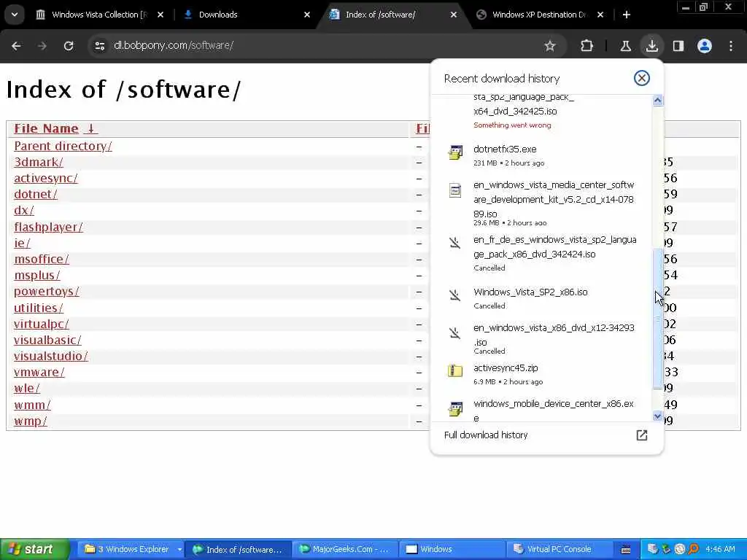Open Parent directory/ link
The height and width of the screenshot is (560, 747).
point(63,146)
